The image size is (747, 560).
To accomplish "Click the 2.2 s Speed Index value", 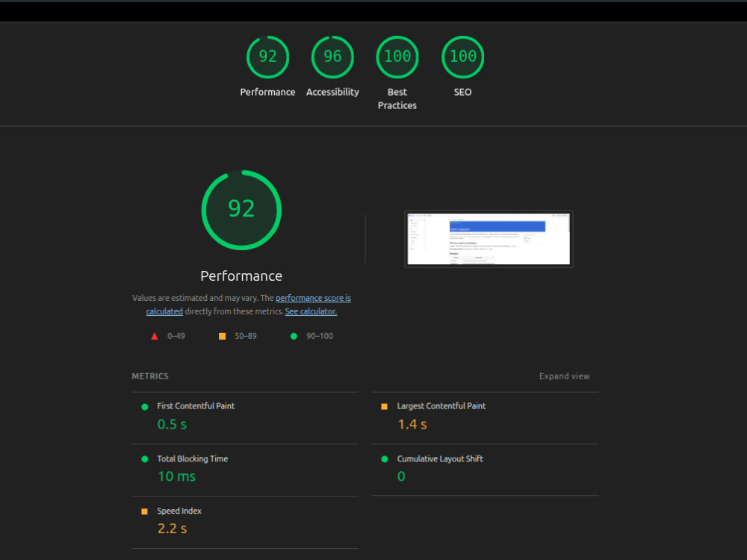I will click(x=172, y=529).
